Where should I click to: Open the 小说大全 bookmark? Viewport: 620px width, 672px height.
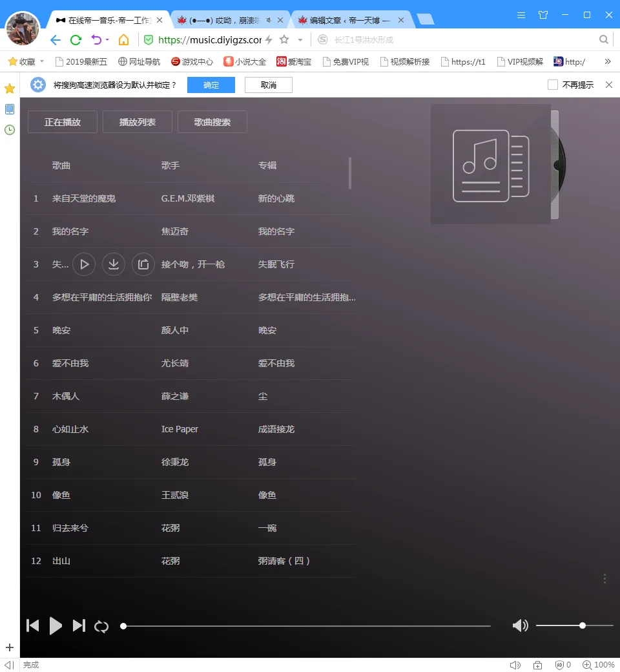tap(245, 62)
